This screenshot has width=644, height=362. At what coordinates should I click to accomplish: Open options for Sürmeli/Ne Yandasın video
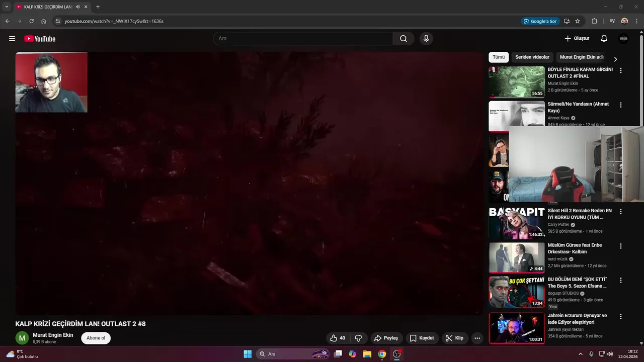coord(621,105)
